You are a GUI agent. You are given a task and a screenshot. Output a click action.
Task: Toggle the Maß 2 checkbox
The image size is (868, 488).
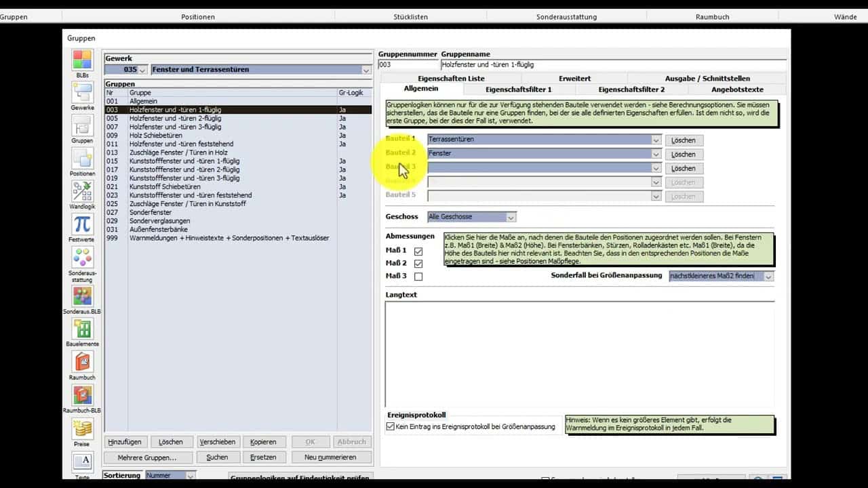418,264
